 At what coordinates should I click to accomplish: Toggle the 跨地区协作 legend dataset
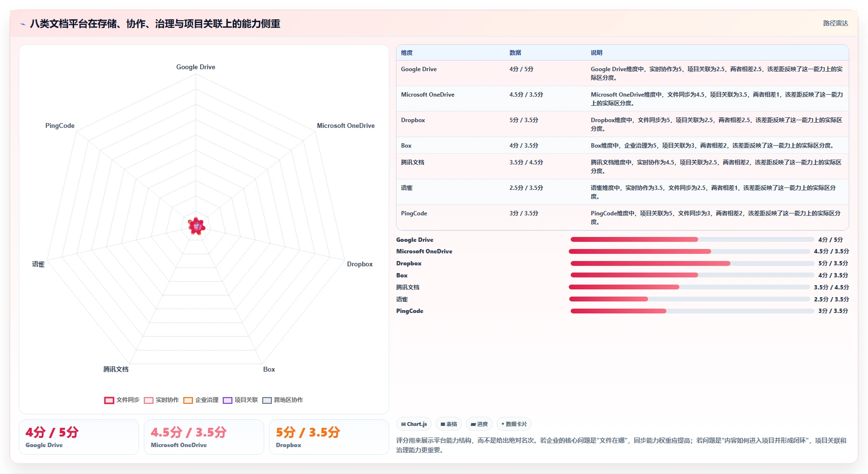click(x=282, y=400)
